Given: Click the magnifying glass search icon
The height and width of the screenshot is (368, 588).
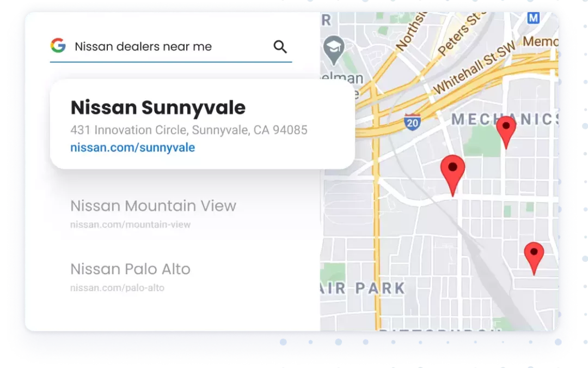Looking at the screenshot, I should (280, 47).
